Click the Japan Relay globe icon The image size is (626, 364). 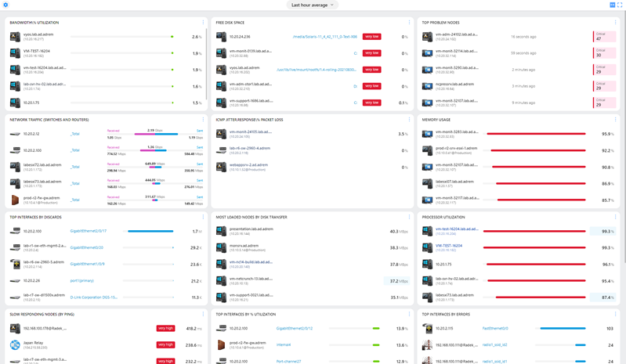[x=15, y=345]
